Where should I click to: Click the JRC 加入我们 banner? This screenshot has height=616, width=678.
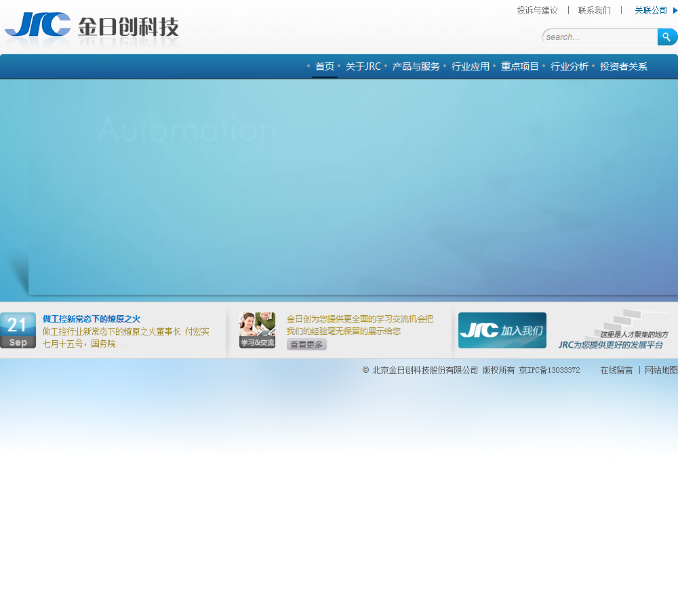click(x=502, y=330)
